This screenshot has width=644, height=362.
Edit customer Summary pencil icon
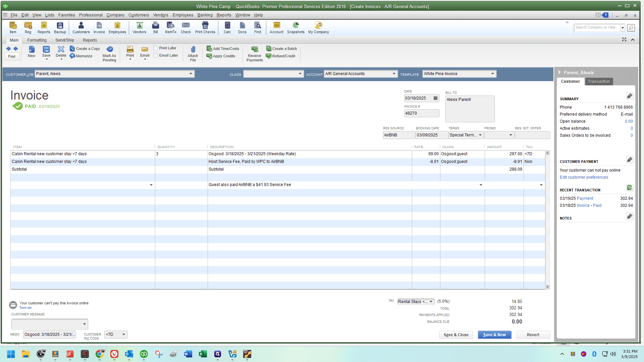pyautogui.click(x=630, y=96)
